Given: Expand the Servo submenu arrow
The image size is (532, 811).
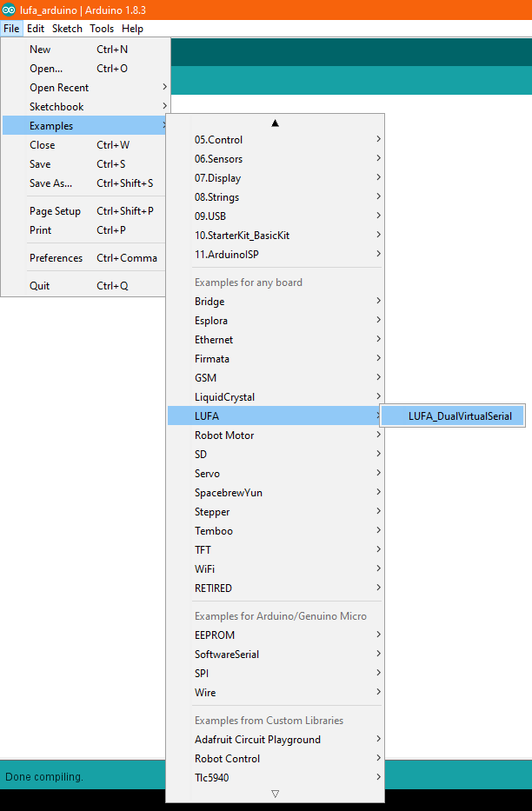Looking at the screenshot, I should 378,473.
